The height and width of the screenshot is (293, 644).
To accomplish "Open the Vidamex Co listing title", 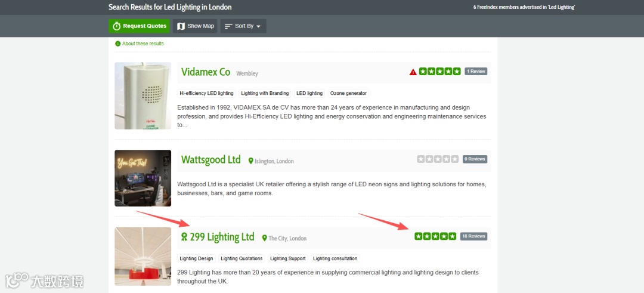I will [205, 72].
